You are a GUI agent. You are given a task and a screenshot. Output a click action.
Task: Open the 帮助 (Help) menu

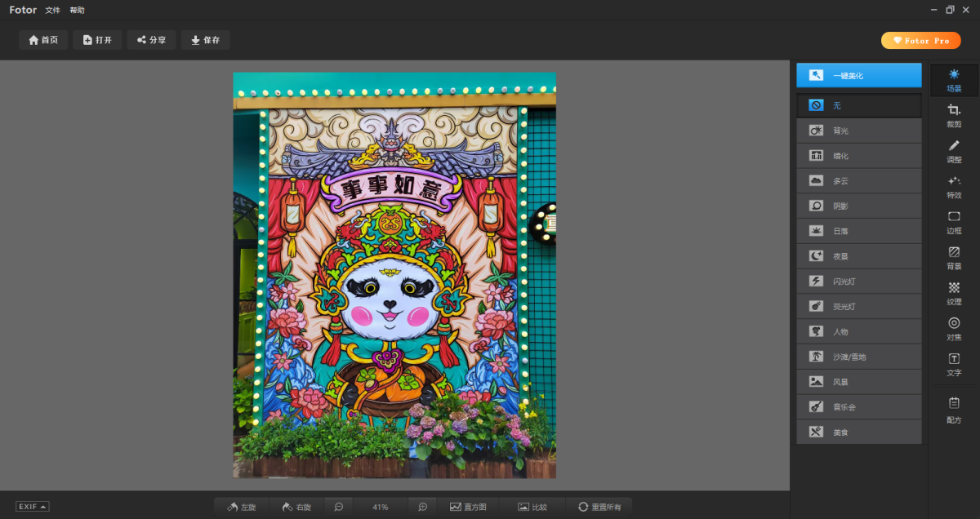click(x=77, y=11)
